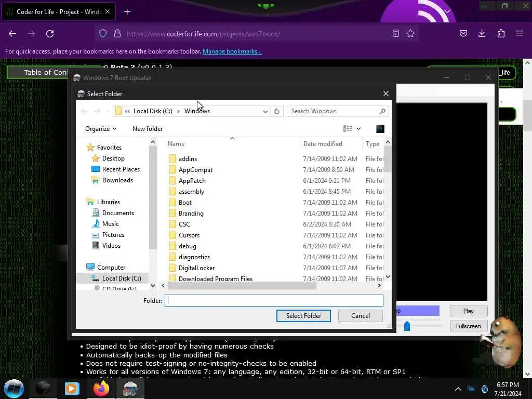Click the Select Folder button
This screenshot has width=532, height=399.
click(x=303, y=316)
